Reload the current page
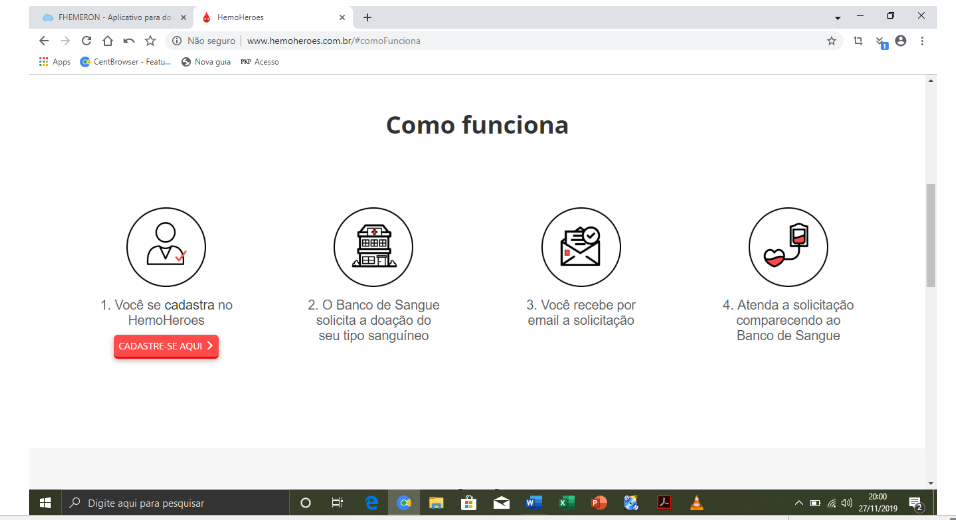956x520 pixels. point(87,41)
